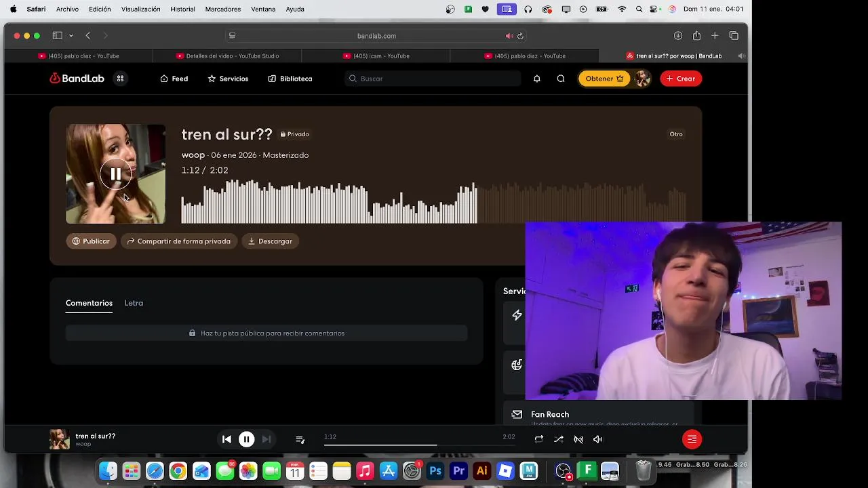This screenshot has height=488, width=868.
Task: Click in the Buscar search field
Action: click(433, 79)
